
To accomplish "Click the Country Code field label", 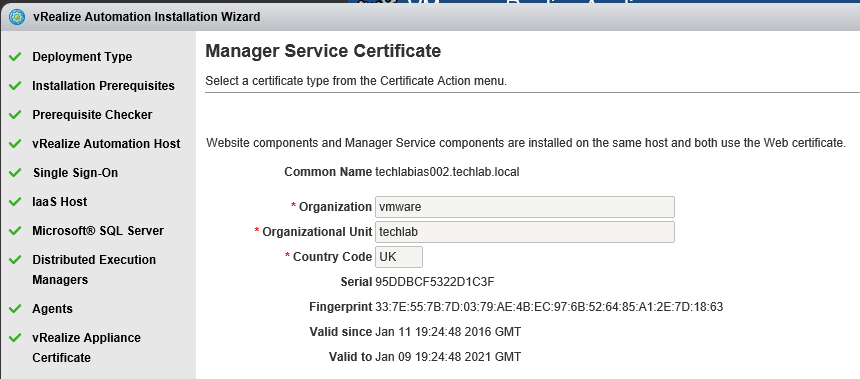I will click(x=332, y=257).
